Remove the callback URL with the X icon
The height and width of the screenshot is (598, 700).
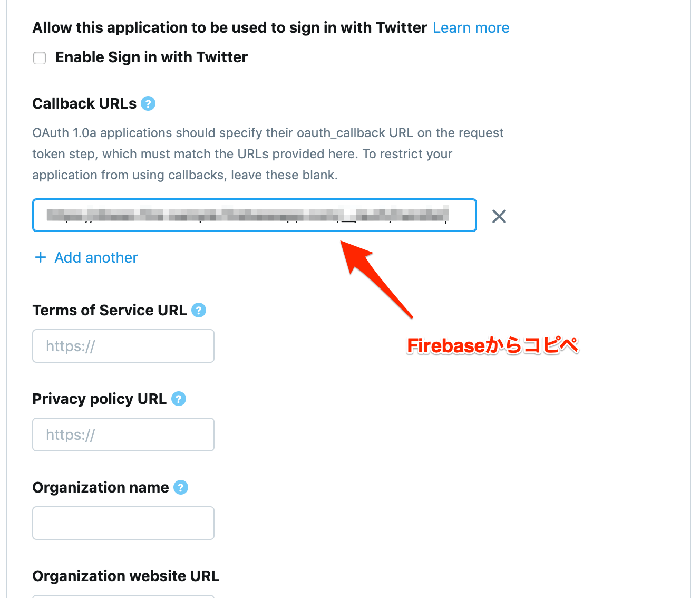click(499, 216)
